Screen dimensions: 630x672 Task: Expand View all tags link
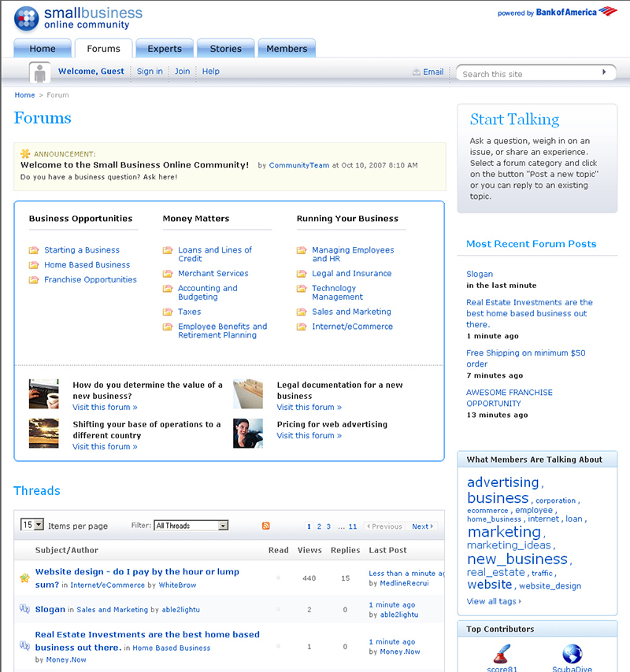click(x=493, y=601)
